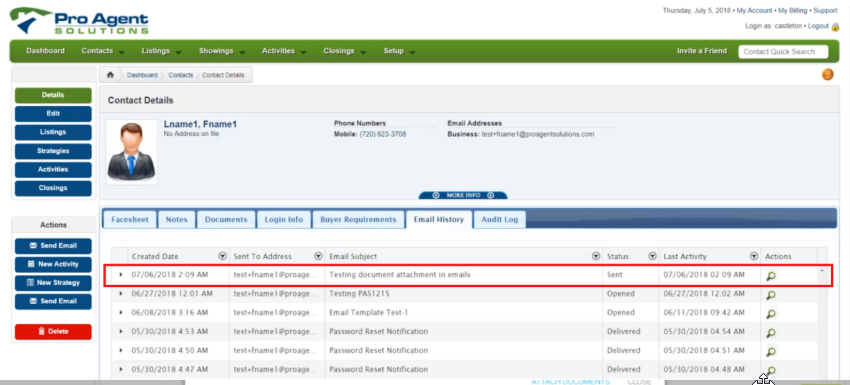Viewport: 850px width, 385px height.
Task: Expand the MORE INFO contact section
Action: [463, 195]
